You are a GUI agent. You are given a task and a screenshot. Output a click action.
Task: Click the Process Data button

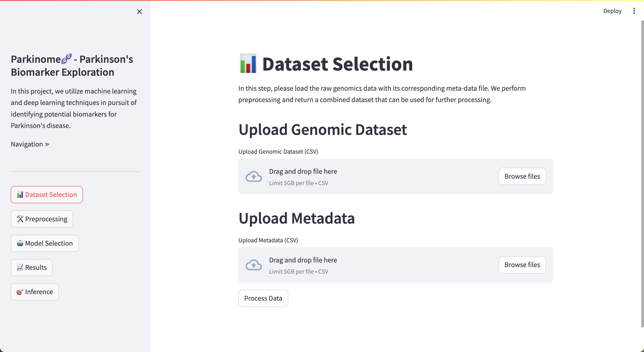point(263,298)
